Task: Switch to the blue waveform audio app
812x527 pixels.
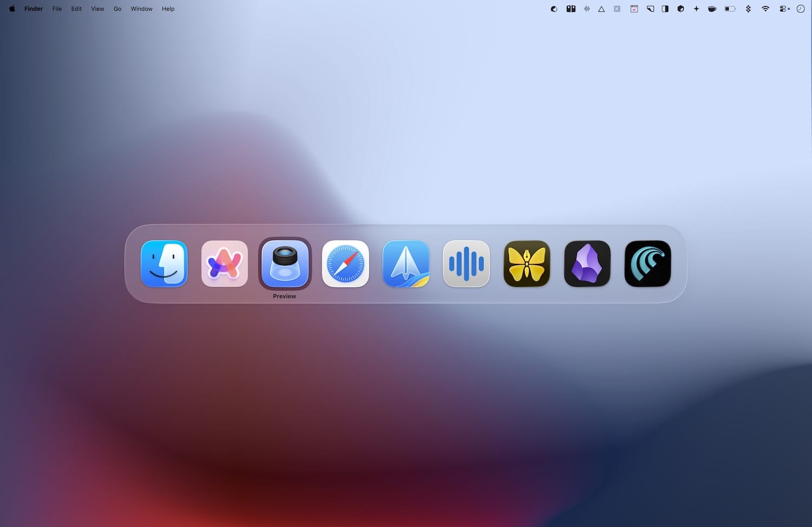Action: (466, 263)
